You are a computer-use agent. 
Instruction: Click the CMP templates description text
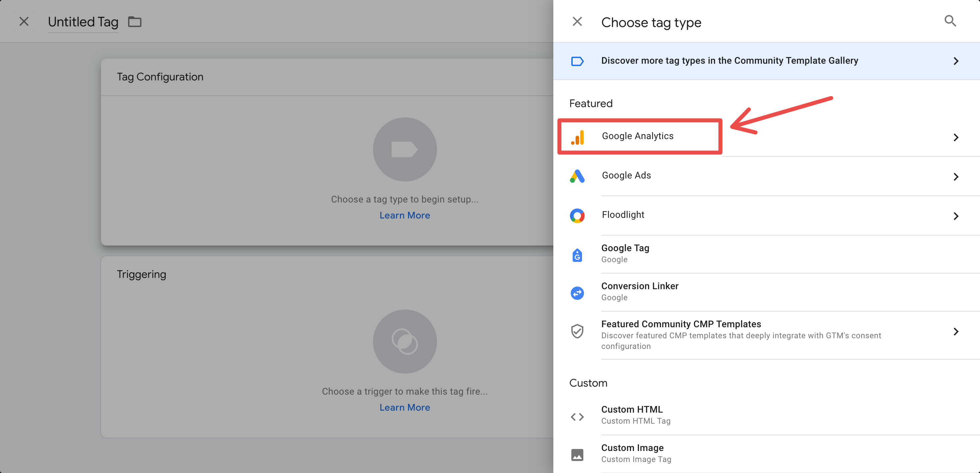coord(741,341)
